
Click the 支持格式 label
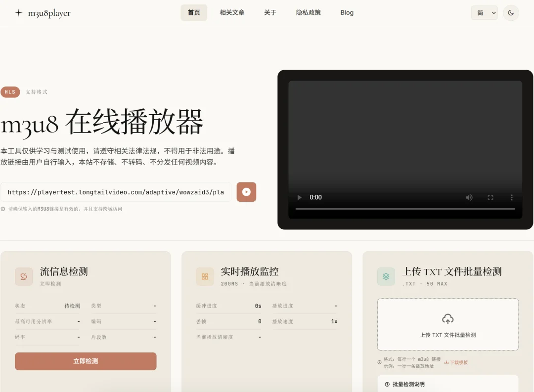point(37,92)
